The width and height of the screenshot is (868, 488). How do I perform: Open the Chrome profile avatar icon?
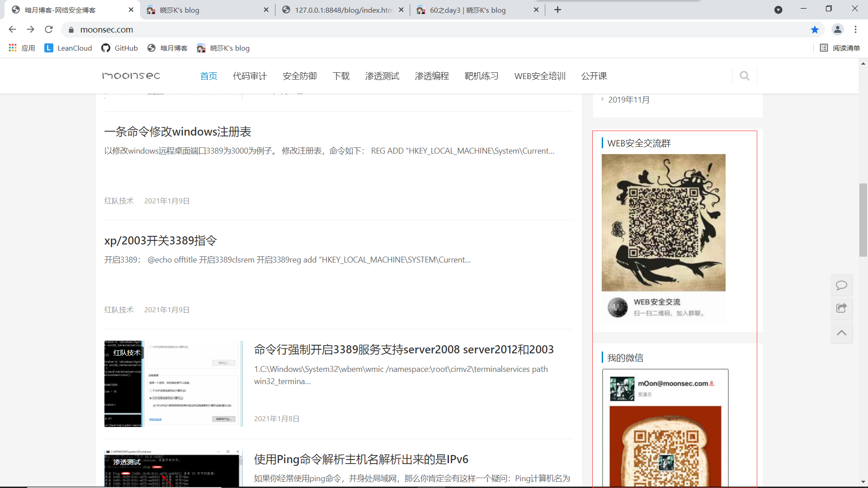(837, 29)
